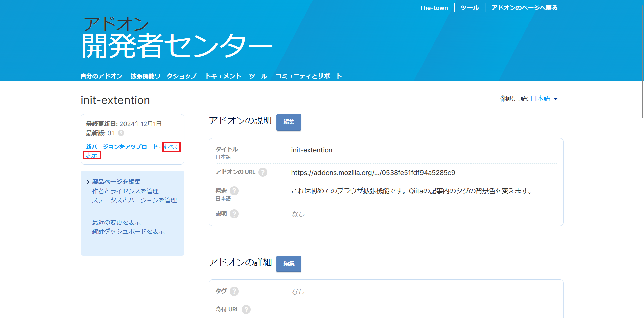
Task: Open アドオンのページへ戻る in the header
Action: click(x=524, y=7)
